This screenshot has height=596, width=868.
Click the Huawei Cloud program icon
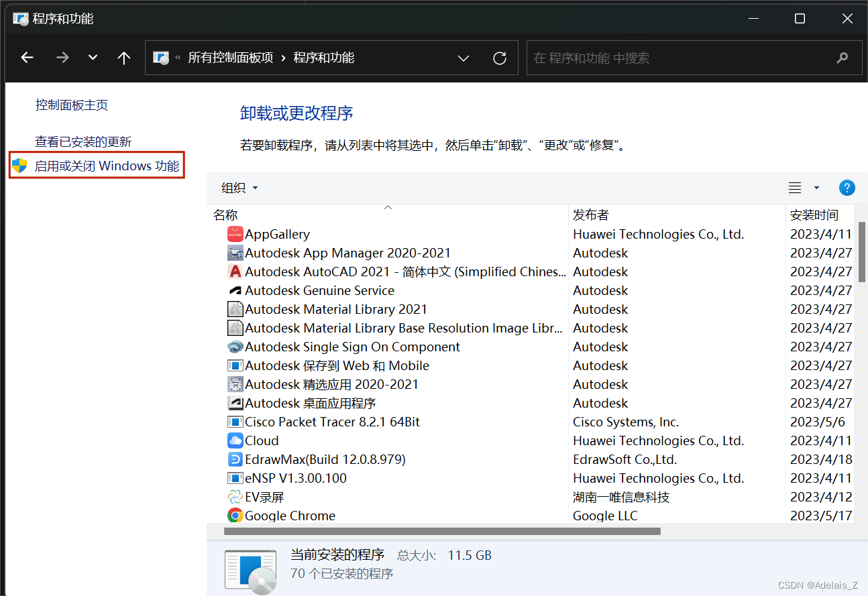[235, 440]
